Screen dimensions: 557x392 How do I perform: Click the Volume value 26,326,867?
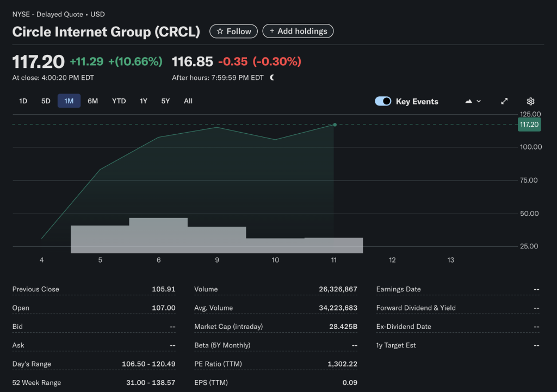(x=338, y=289)
